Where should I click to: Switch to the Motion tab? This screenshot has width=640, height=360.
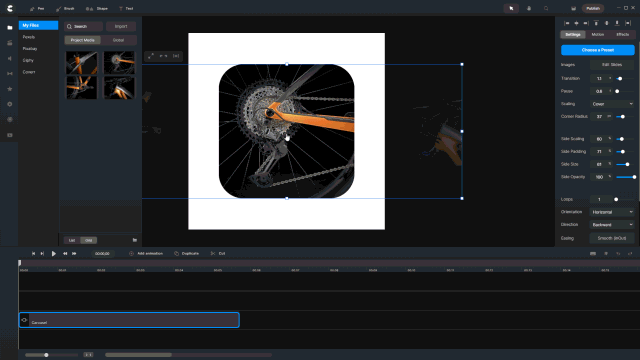pyautogui.click(x=598, y=35)
